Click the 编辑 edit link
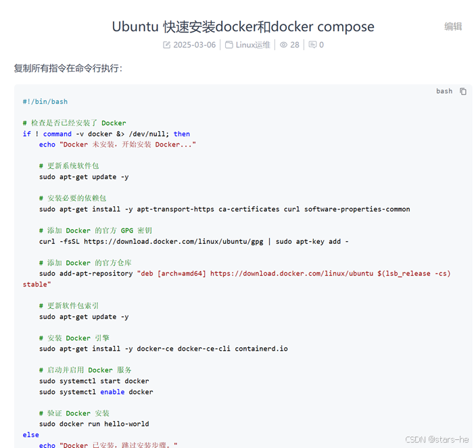This screenshot has height=448, width=476. click(x=453, y=27)
